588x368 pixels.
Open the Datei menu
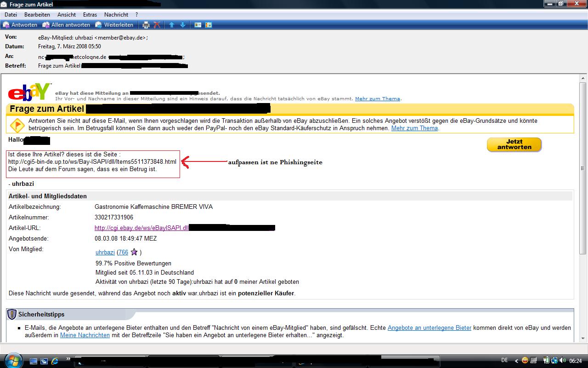pos(11,15)
